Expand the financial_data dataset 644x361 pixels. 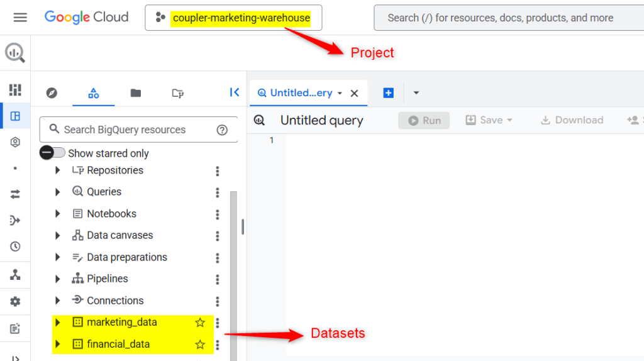click(x=57, y=344)
